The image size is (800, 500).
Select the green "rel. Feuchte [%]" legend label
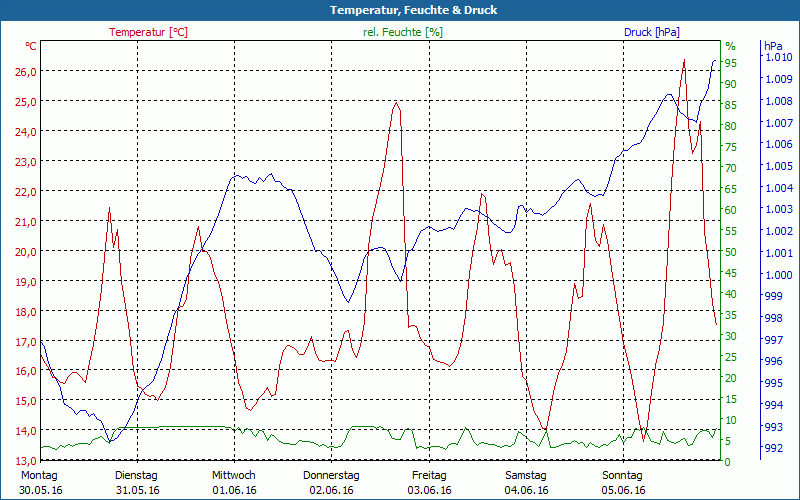403,32
